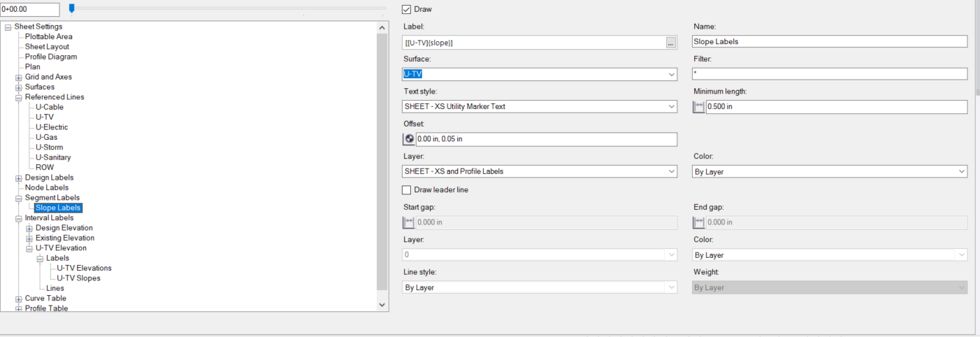Expand the Design Elevation node
The width and height of the screenshot is (980, 337).
pos(29,228)
